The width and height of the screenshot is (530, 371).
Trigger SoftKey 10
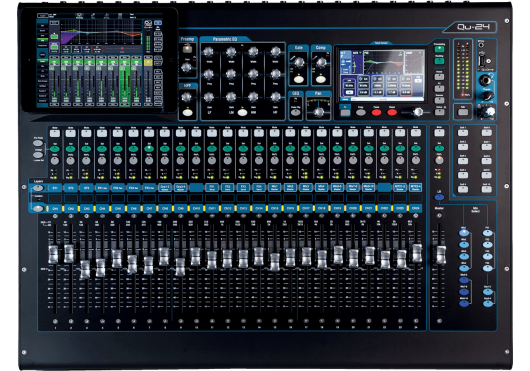486,189
